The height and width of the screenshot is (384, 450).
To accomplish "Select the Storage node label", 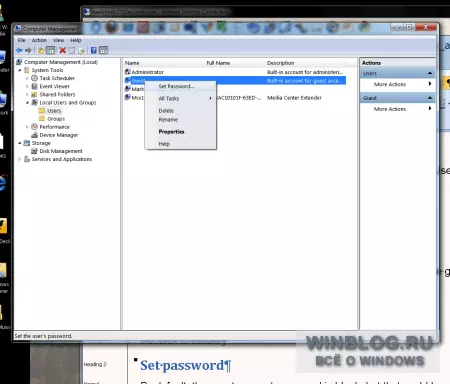I will pos(41,143).
